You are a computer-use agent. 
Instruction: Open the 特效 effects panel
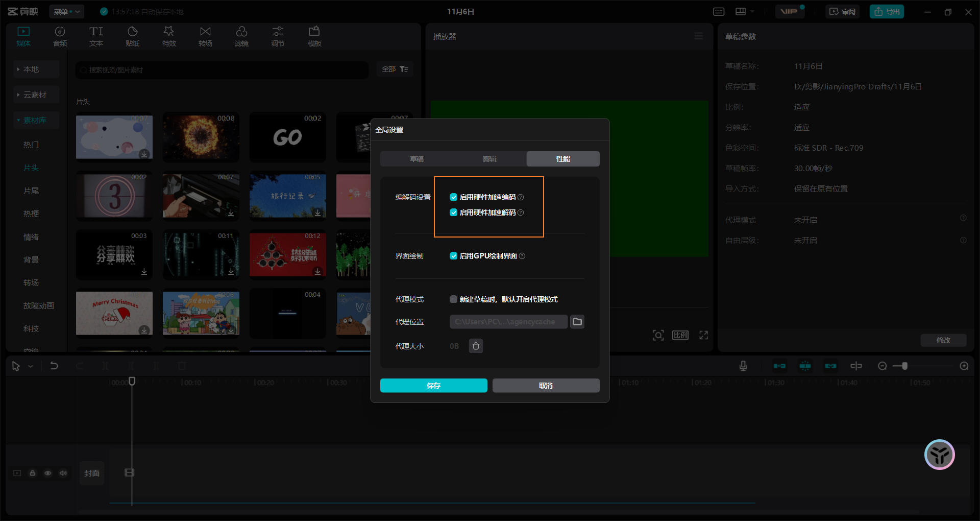tap(169, 36)
